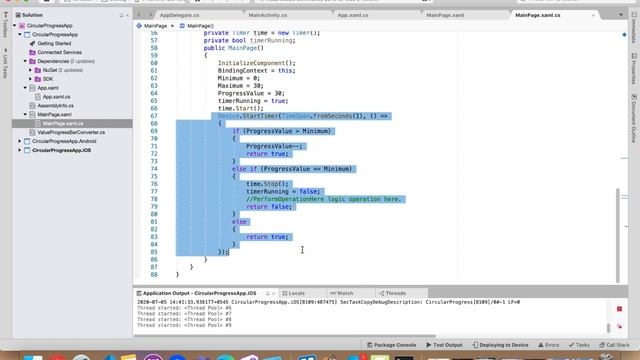
Task: Click Deploying to Device status
Action: (500, 345)
